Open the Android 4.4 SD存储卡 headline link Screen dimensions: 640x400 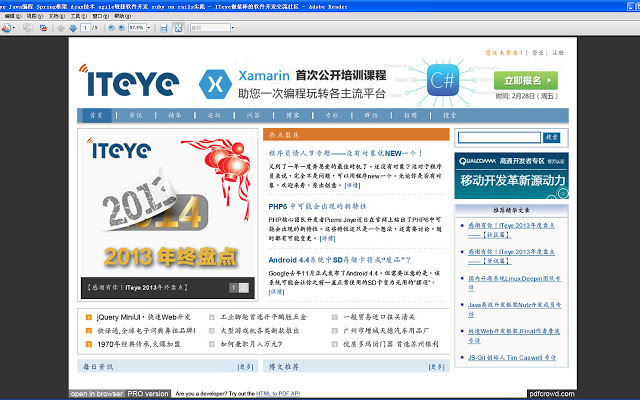(x=340, y=260)
